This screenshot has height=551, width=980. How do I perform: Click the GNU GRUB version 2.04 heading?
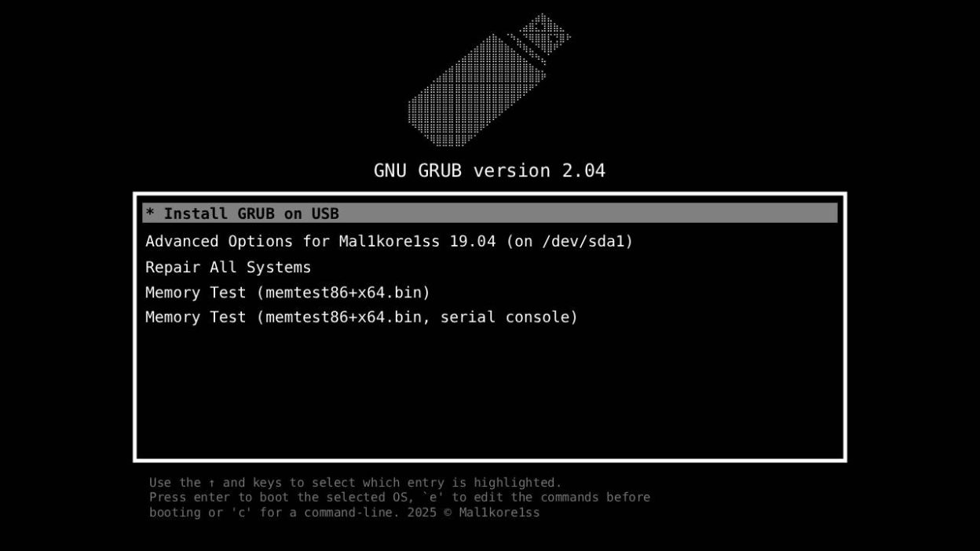489,170
